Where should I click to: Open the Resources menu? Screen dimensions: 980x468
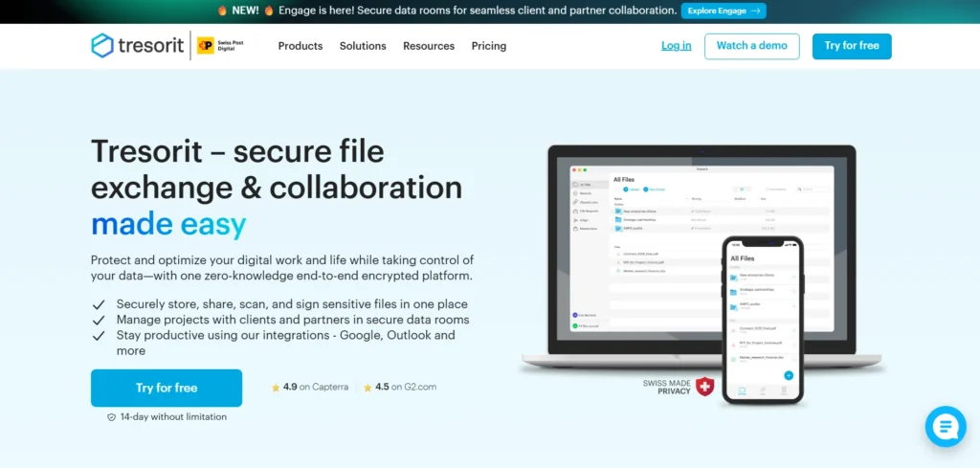[429, 46]
